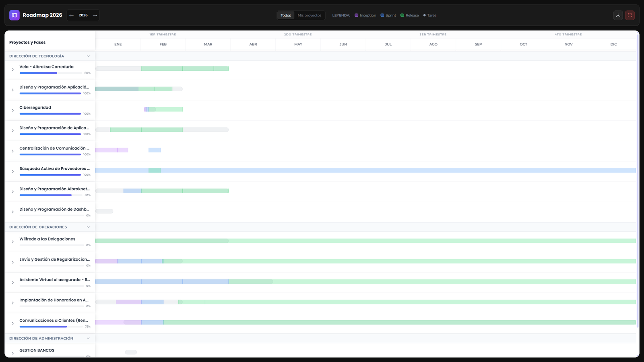
Task: Click the red fullscreen icon
Action: click(x=630, y=15)
